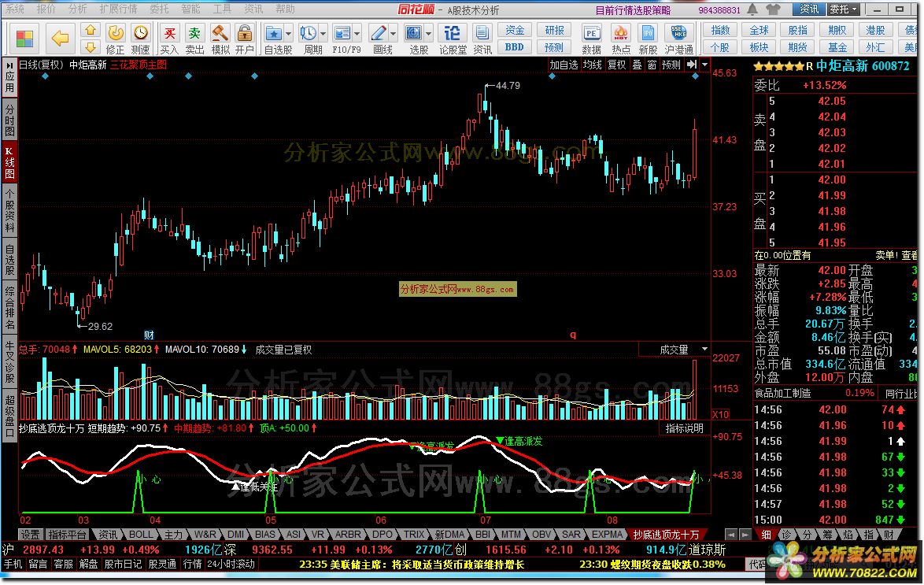Select the 个股资料 sidebar tab
The image size is (924, 585).
(x=9, y=211)
